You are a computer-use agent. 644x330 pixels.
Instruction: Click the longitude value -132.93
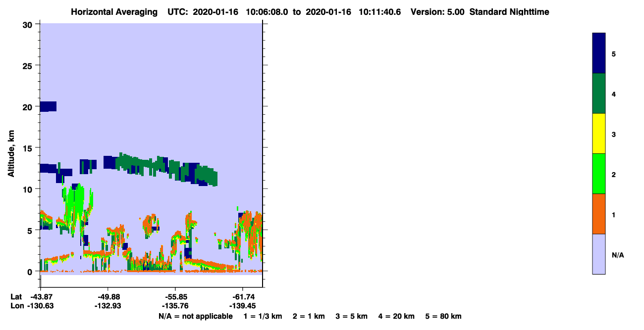point(108,306)
